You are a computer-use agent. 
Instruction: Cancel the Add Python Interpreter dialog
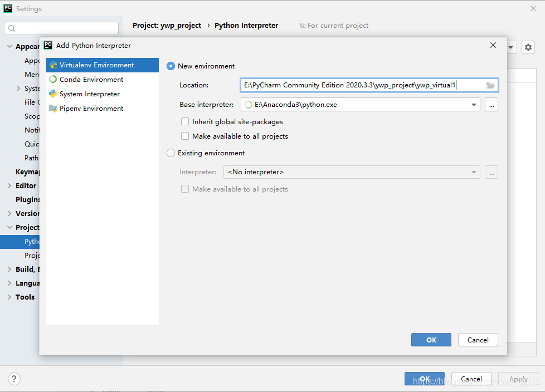point(478,340)
